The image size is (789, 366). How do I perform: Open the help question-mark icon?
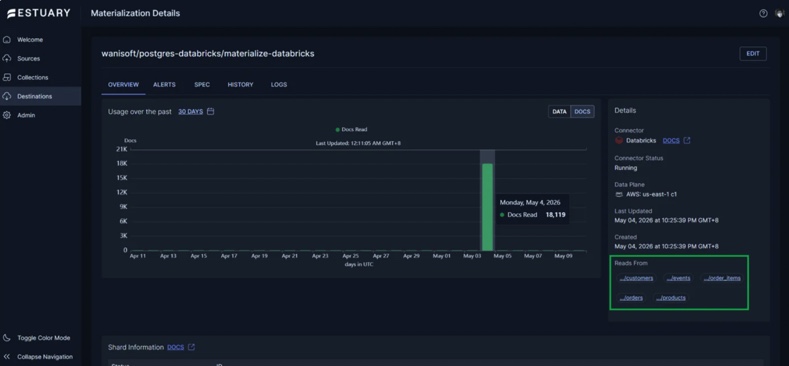pyautogui.click(x=763, y=14)
